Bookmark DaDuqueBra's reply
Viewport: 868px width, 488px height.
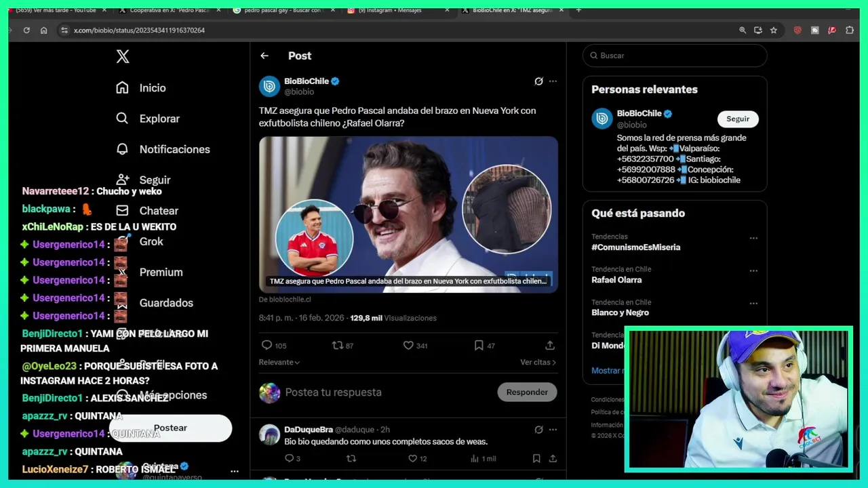coord(536,459)
